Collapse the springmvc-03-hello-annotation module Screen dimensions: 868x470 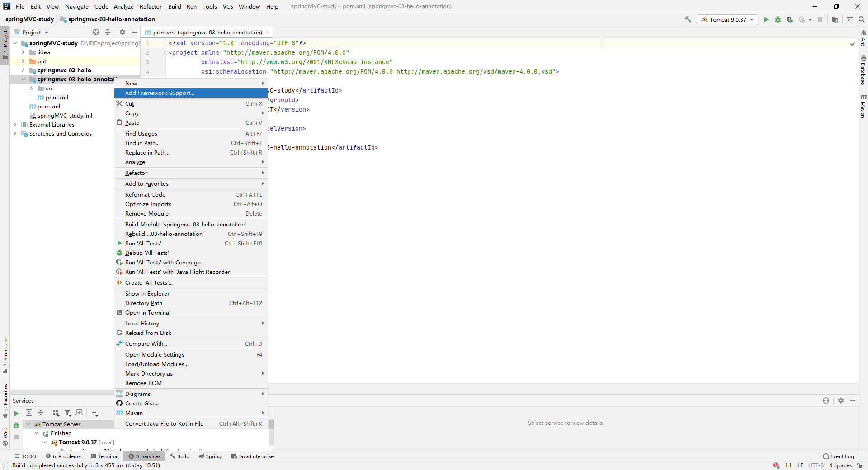tap(23, 80)
